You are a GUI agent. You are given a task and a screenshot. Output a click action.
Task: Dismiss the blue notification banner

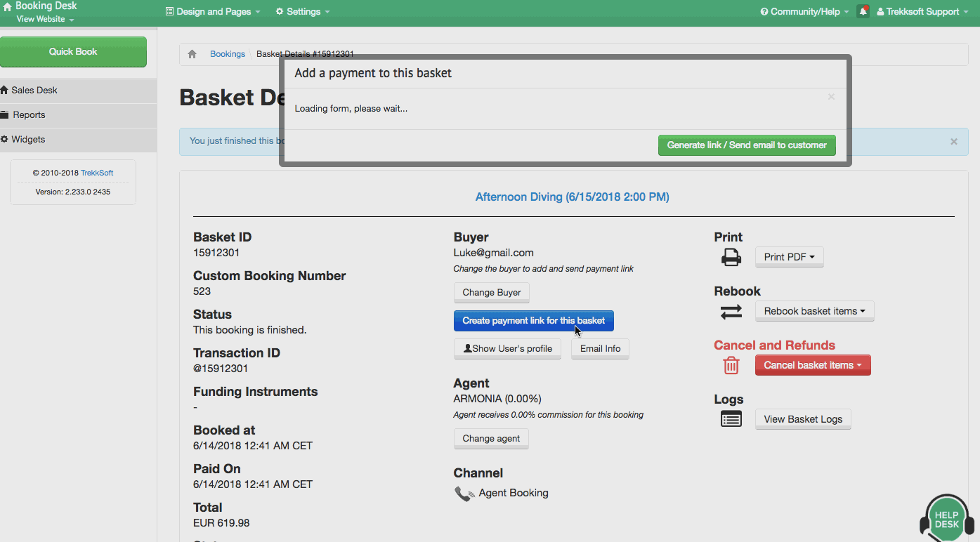tap(953, 142)
